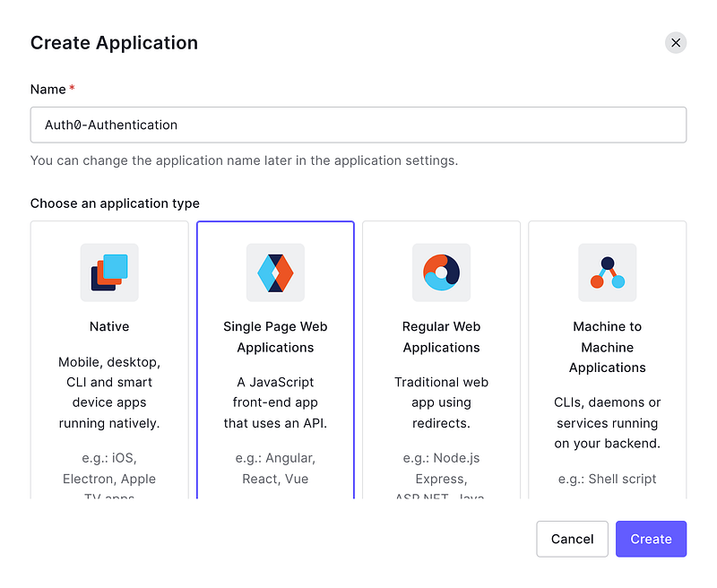Click the Single Page Web Applications icon
The height and width of the screenshot is (588, 717).
[275, 272]
